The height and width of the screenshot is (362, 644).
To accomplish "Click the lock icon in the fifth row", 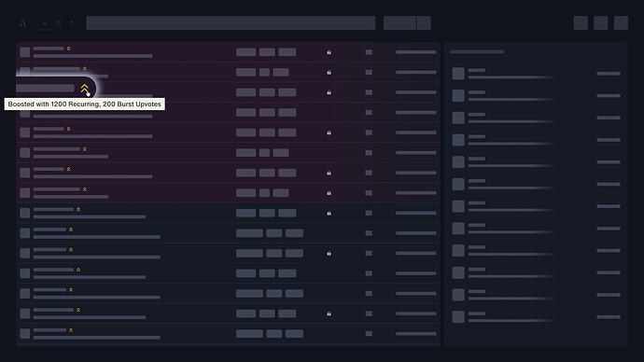I will click(x=329, y=132).
